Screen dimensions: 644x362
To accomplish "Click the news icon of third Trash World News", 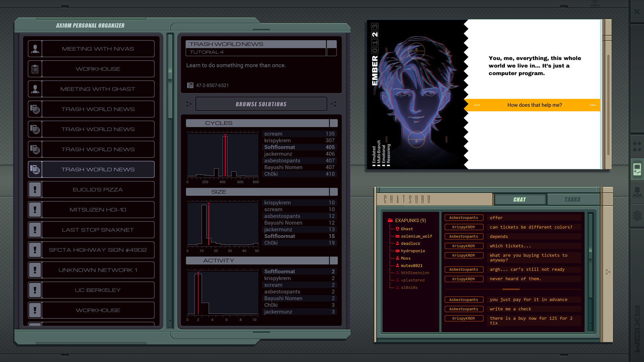I will 35,149.
